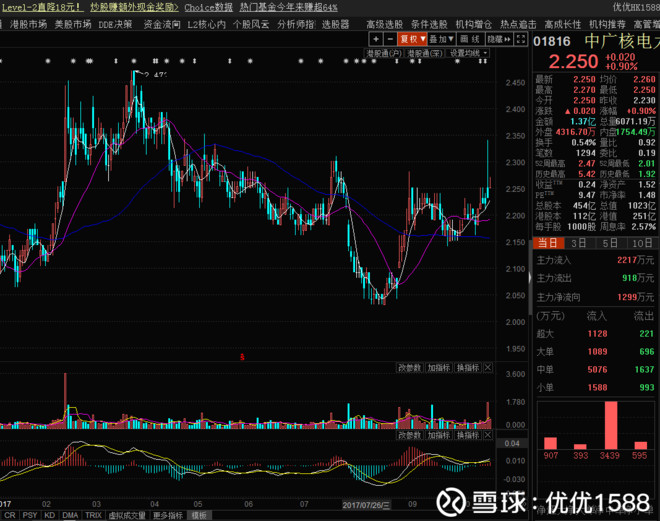
Task: Open the 叠加 overlay dropdown
Action: (x=442, y=39)
